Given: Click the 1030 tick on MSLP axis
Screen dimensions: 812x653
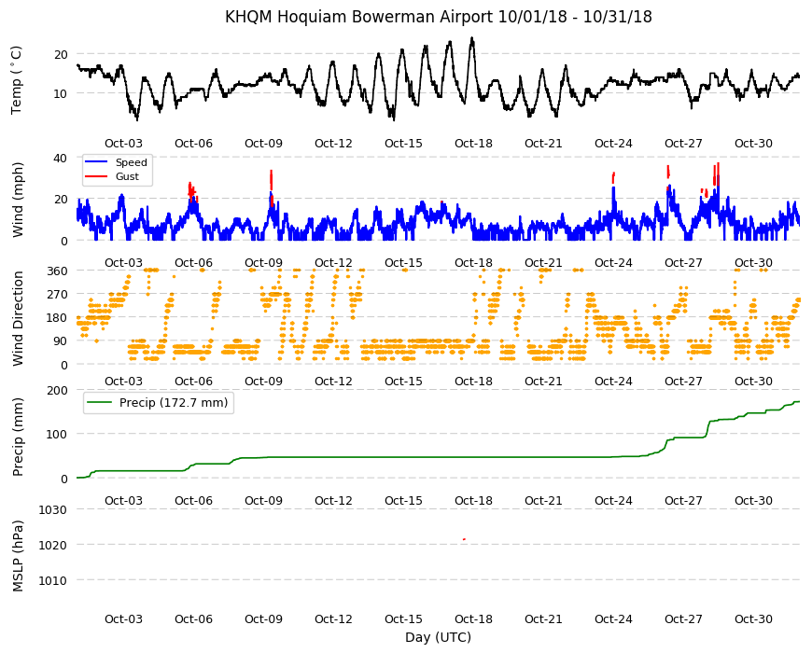Looking at the screenshot, I should [x=53, y=509].
